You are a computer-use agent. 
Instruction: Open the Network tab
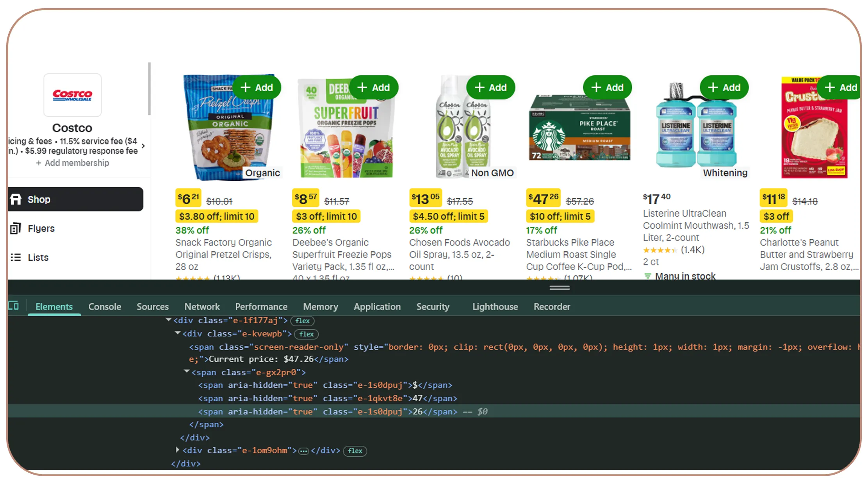pos(202,307)
